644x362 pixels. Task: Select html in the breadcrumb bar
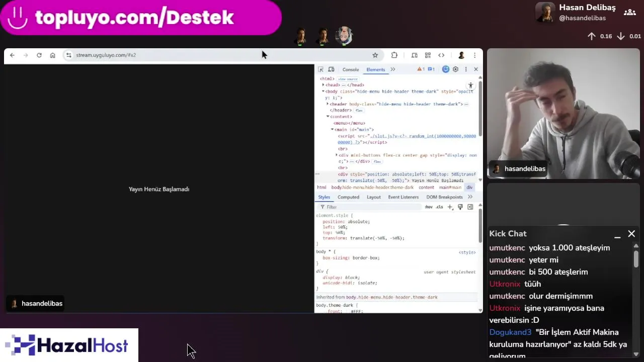(321, 188)
